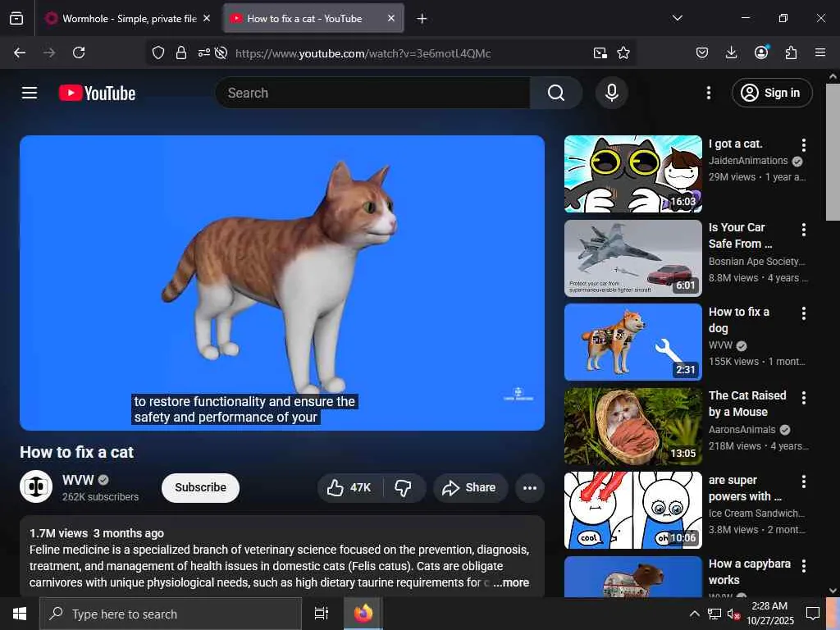Open WVW channel name link

[78, 480]
